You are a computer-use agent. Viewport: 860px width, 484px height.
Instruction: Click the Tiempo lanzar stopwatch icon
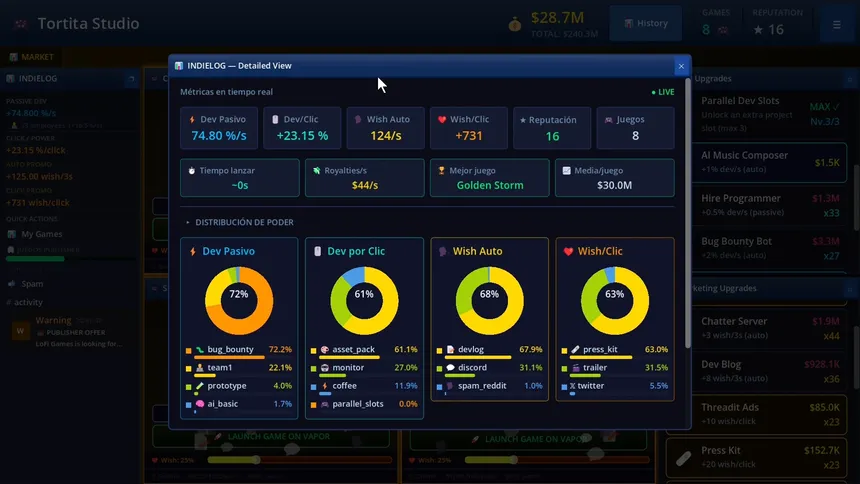tap(191, 171)
